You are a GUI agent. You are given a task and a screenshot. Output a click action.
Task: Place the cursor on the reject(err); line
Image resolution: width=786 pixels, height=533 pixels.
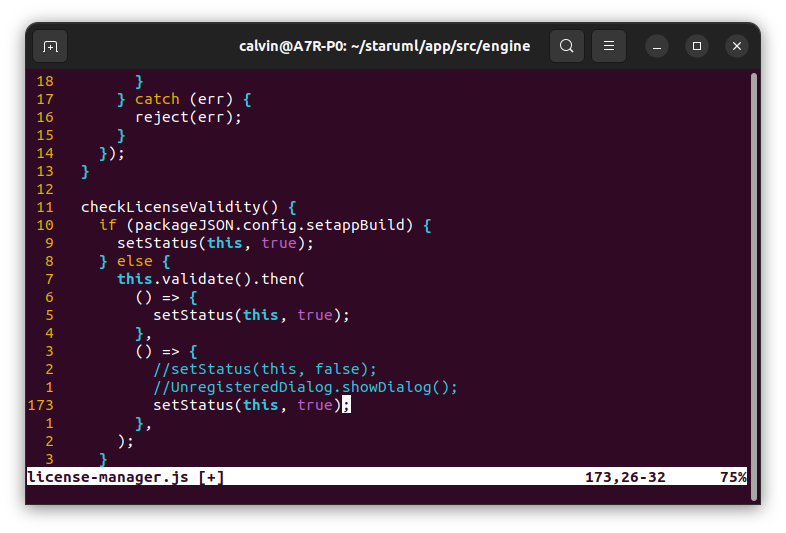point(188,117)
